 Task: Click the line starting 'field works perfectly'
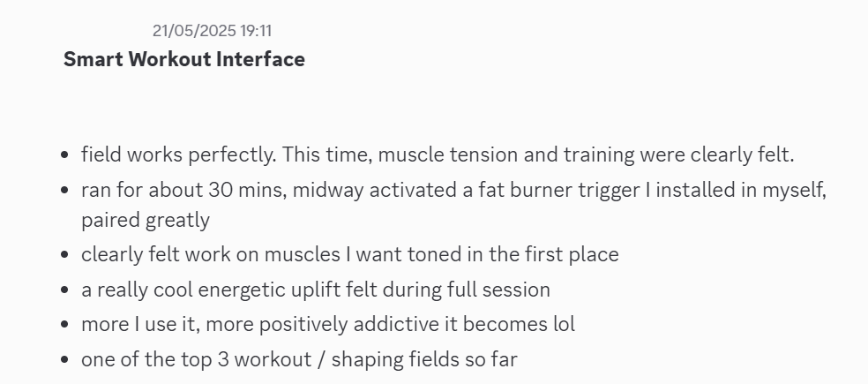[x=438, y=154]
